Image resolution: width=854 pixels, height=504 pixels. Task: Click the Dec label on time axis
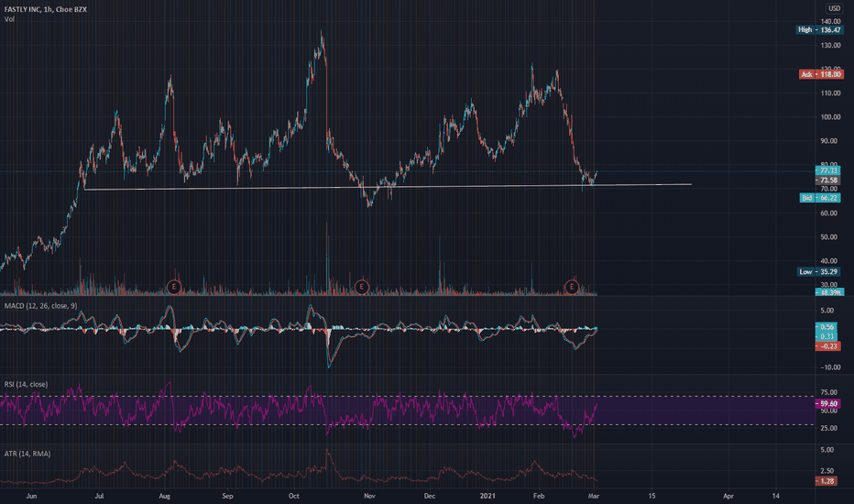pyautogui.click(x=430, y=497)
